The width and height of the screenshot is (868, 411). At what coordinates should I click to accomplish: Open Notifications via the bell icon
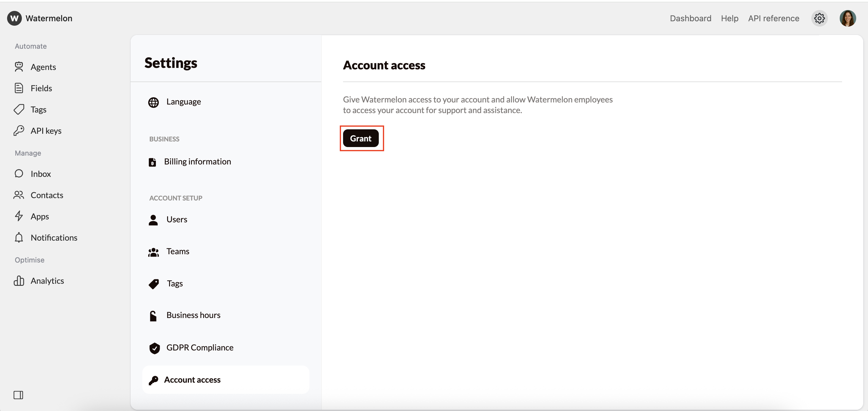[x=19, y=237]
